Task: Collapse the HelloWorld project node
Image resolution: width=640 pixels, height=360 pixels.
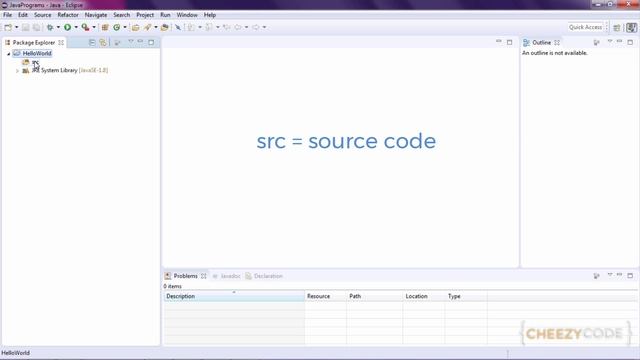Action: [8, 54]
